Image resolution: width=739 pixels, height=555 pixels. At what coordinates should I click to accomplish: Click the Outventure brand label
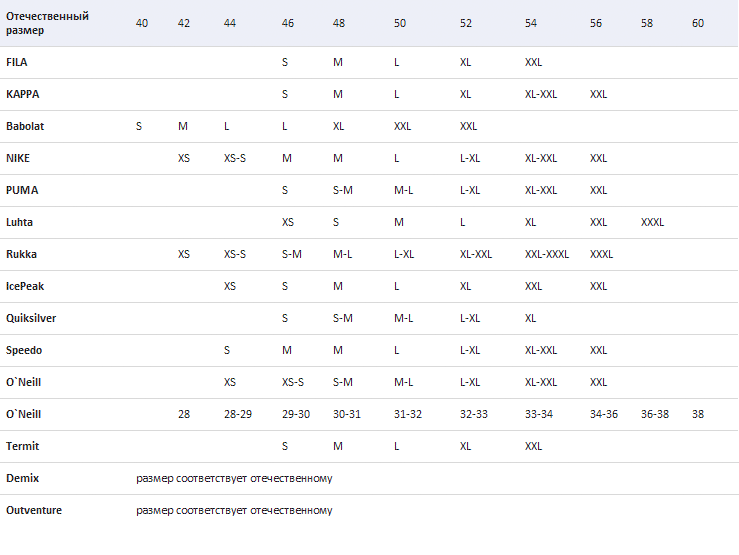tap(34, 510)
